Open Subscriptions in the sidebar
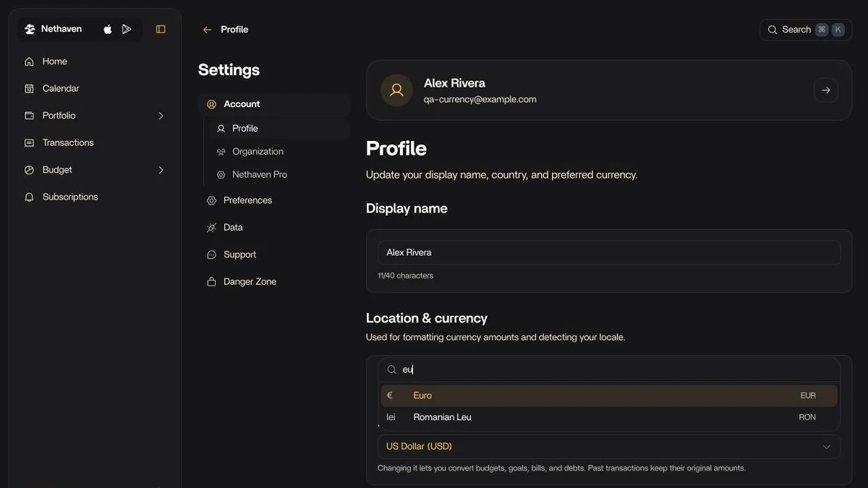Viewport: 868px width, 488px height. pos(95,197)
